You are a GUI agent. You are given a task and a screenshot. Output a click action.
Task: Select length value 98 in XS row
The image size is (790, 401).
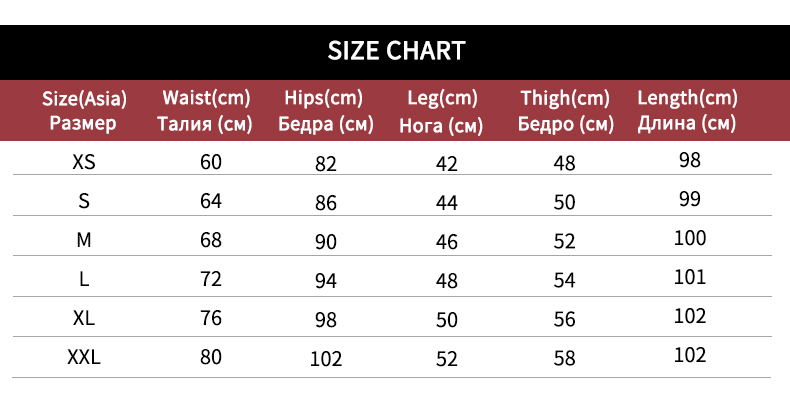pos(689,160)
